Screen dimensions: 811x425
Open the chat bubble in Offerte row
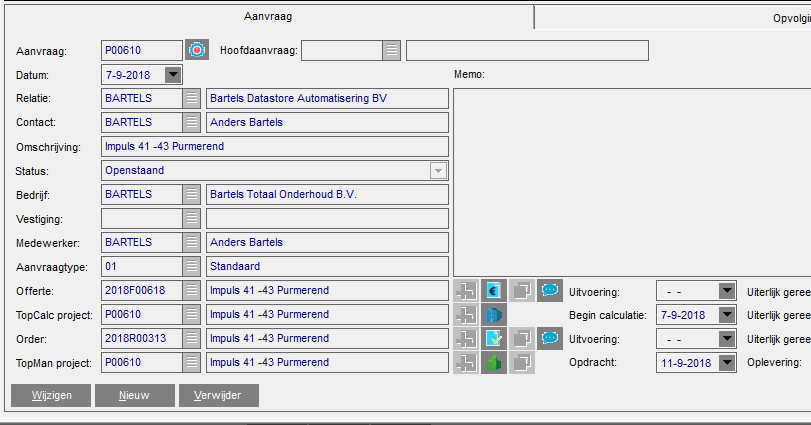tap(550, 291)
